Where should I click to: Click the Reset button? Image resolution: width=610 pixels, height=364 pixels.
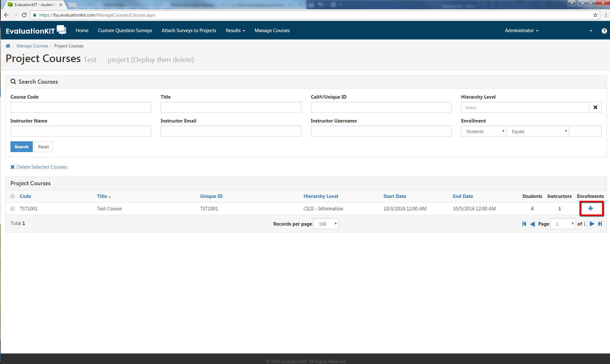(44, 147)
